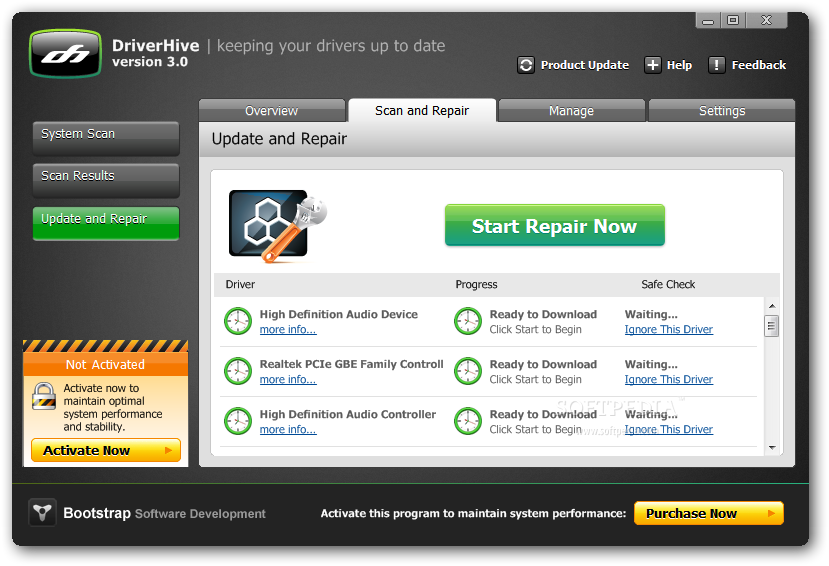Viewport: 829px width, 566px height.
Task: Select the High Definition Audio Controller name
Action: coord(348,414)
